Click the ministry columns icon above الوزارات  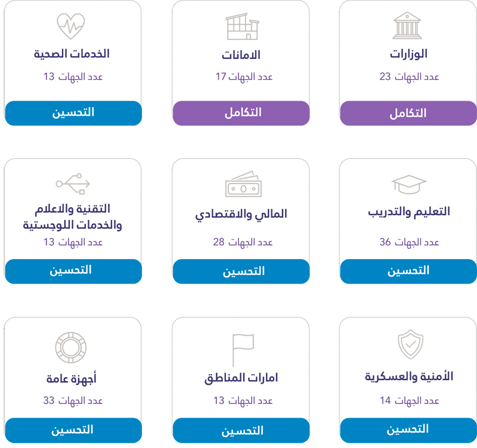tap(408, 26)
